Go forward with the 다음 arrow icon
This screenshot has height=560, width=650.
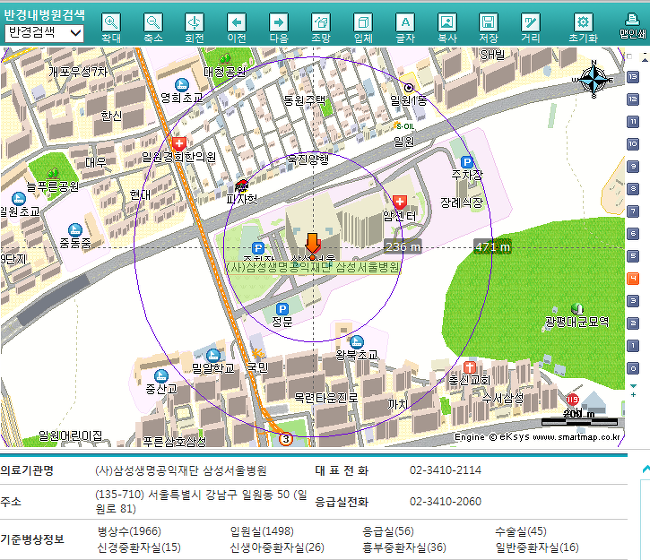point(279,23)
